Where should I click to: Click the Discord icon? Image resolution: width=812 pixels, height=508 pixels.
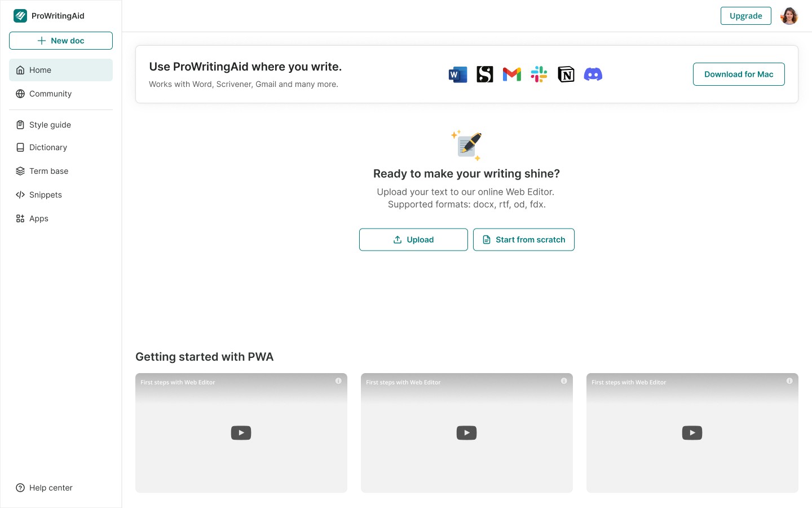(x=593, y=75)
